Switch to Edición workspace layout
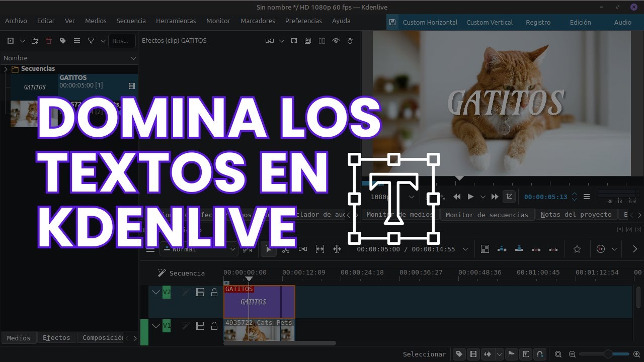Screen dimensions: 644x362 (581, 22)
